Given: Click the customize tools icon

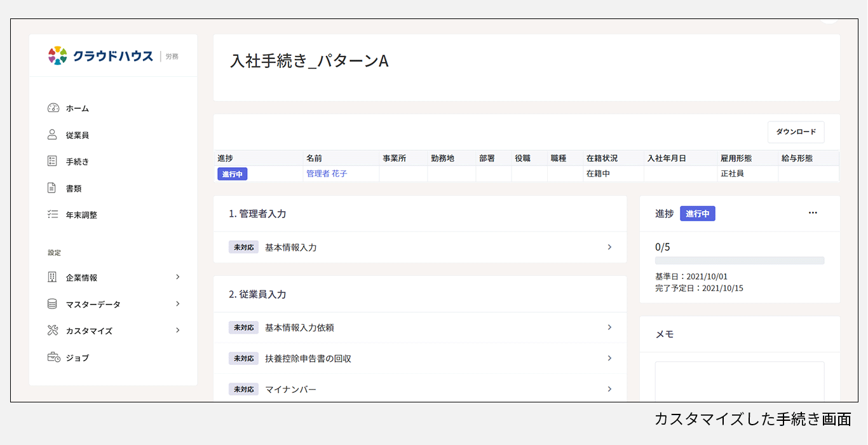Looking at the screenshot, I should [53, 331].
